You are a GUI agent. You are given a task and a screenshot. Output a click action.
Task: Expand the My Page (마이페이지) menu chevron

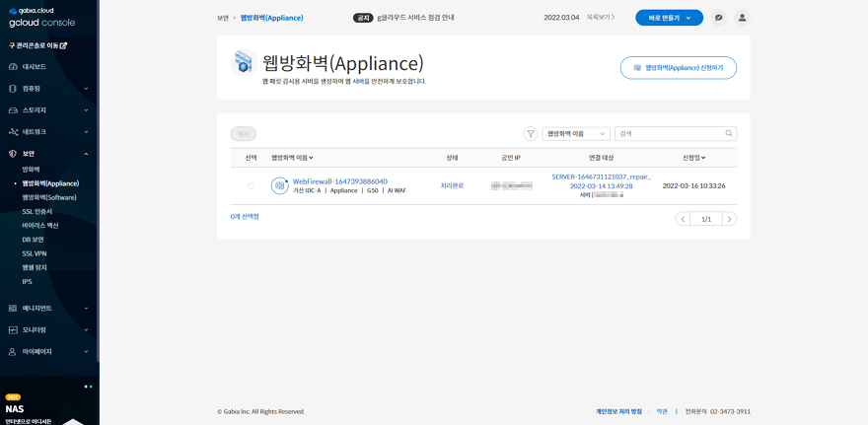point(86,351)
